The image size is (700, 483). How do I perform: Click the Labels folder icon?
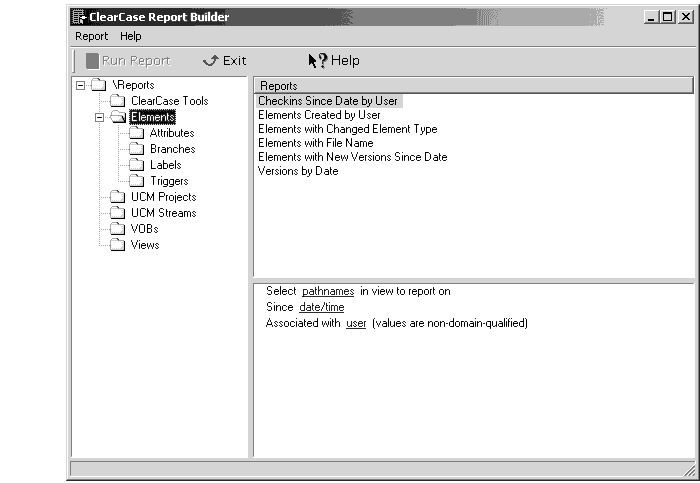(136, 165)
